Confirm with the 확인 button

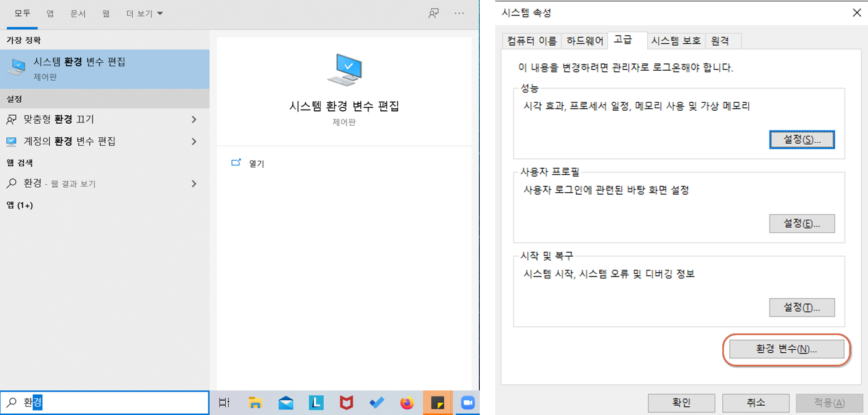pos(681,403)
